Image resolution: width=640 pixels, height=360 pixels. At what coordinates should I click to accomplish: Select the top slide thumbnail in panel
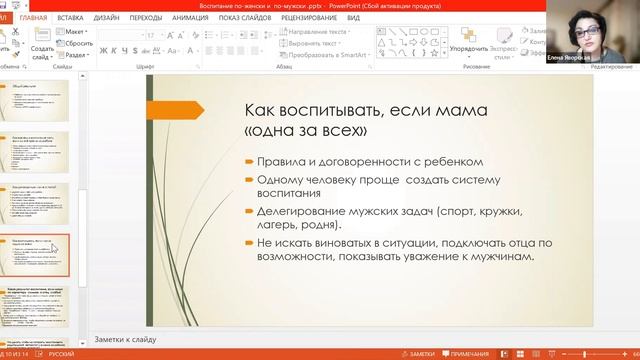pyautogui.click(x=35, y=100)
